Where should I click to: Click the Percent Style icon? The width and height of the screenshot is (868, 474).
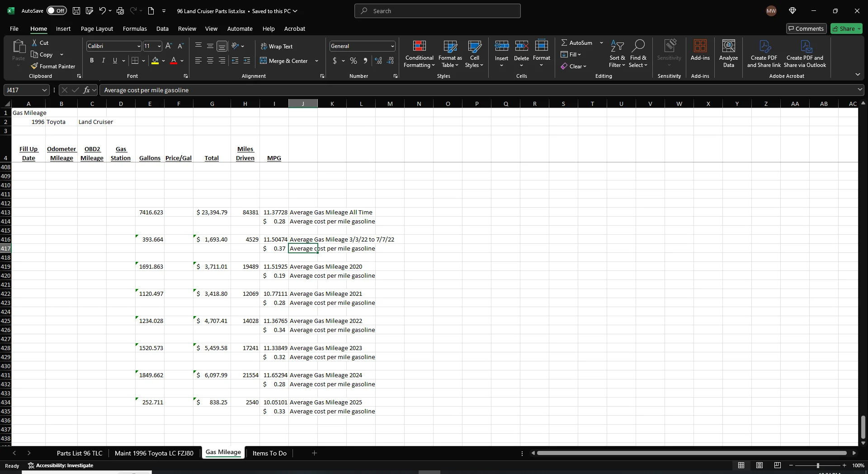[353, 61]
